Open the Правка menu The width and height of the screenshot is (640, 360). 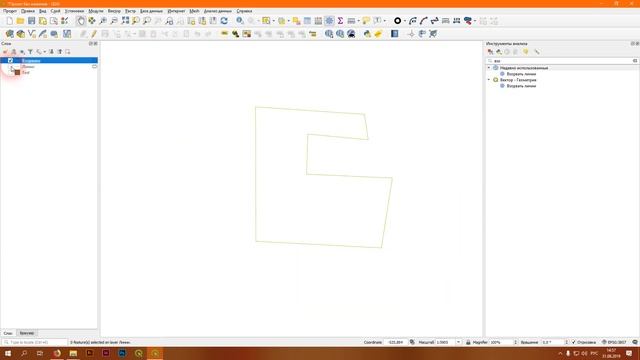[x=28, y=11]
